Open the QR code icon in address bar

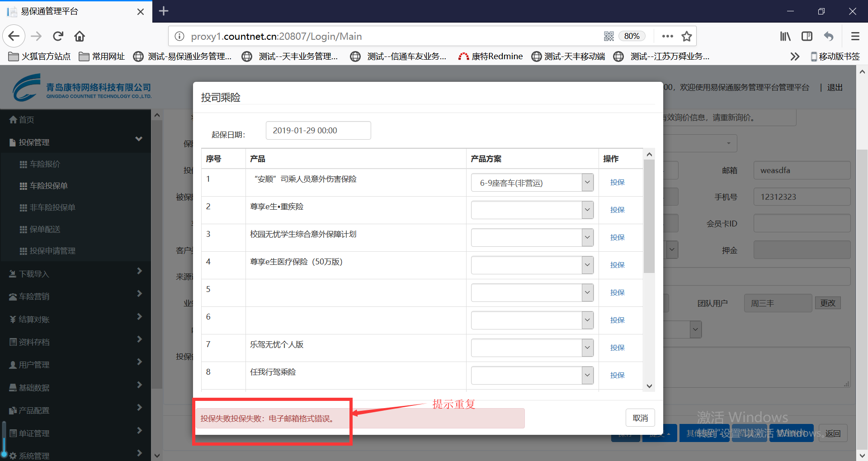[x=609, y=36]
